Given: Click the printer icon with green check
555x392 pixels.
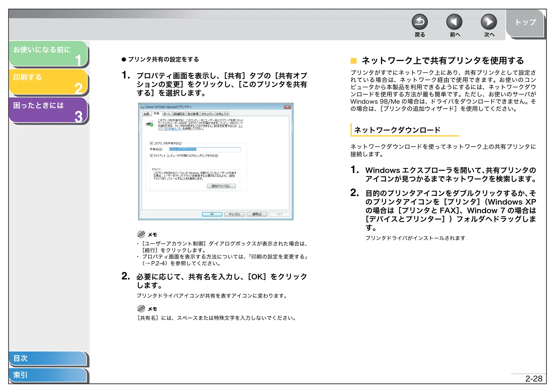Looking at the screenshot, I should point(150,123).
